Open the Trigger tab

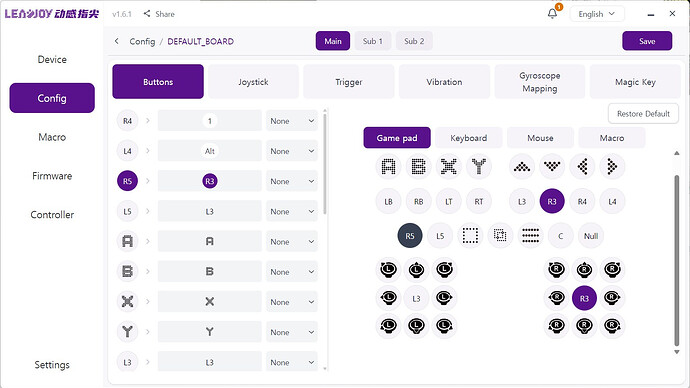pyautogui.click(x=349, y=82)
